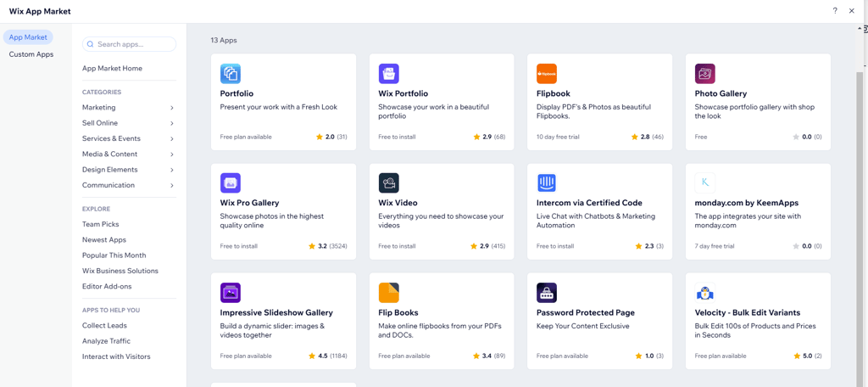
Task: Click the Portfolio app icon
Action: pyautogui.click(x=231, y=74)
